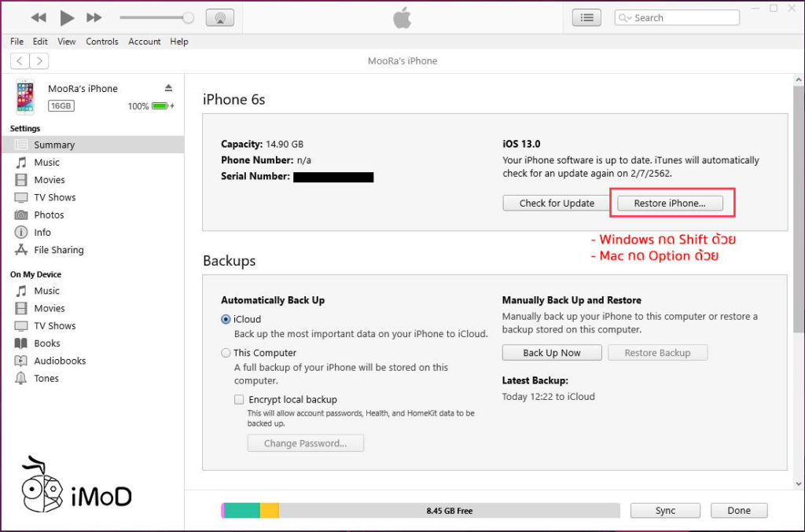Skip forward with the fast-forward button
The height and width of the screenshot is (532, 805).
pyautogui.click(x=94, y=17)
